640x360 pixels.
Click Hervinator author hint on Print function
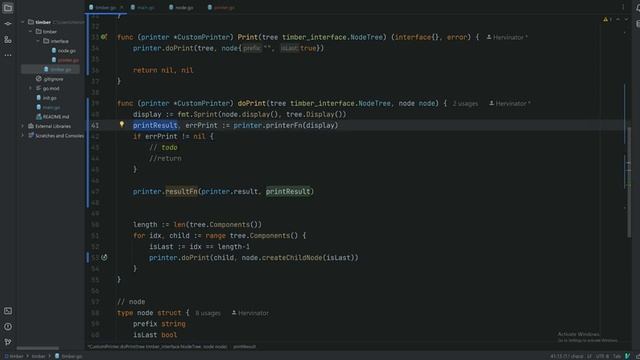pyautogui.click(x=507, y=38)
